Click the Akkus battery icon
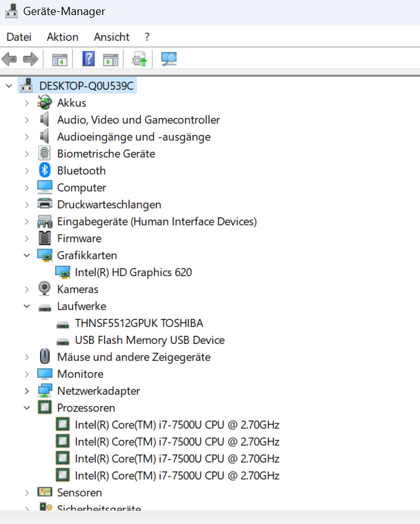The width and height of the screenshot is (420, 524). (45, 102)
